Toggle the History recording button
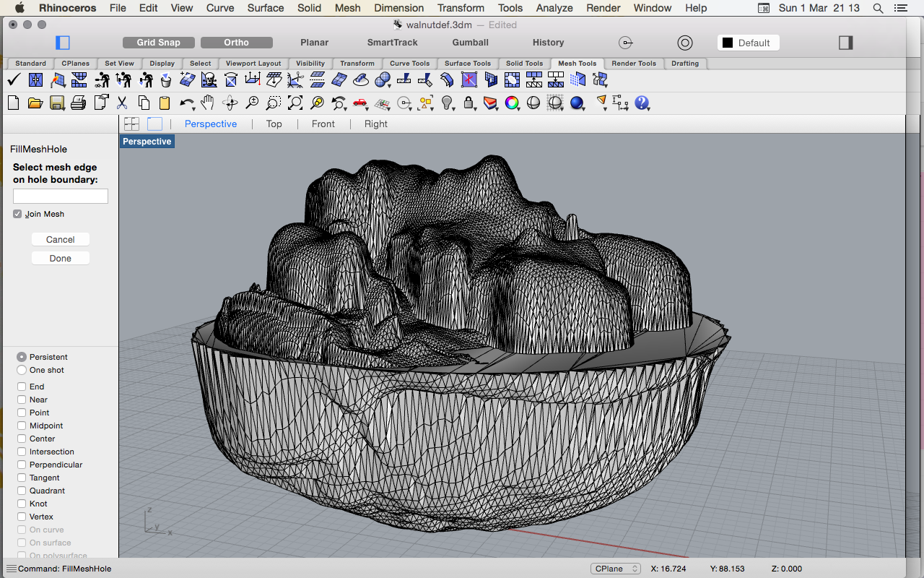 [x=549, y=43]
